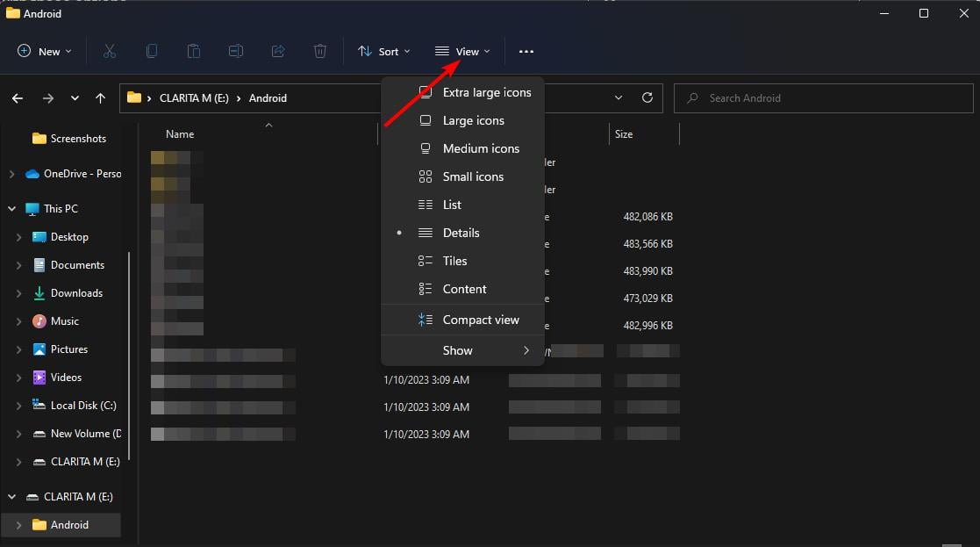
Task: Go up one folder level
Action: (100, 98)
